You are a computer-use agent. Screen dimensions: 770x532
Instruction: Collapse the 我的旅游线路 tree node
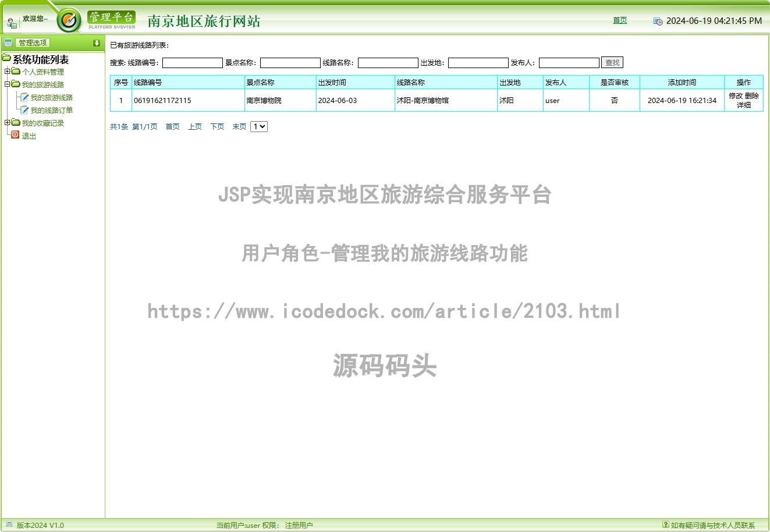8,84
